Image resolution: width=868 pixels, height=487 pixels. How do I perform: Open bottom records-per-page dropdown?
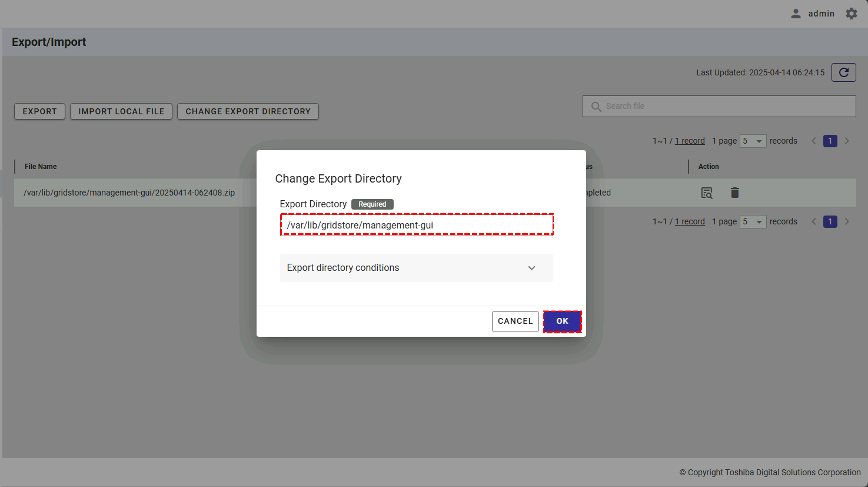(x=753, y=221)
